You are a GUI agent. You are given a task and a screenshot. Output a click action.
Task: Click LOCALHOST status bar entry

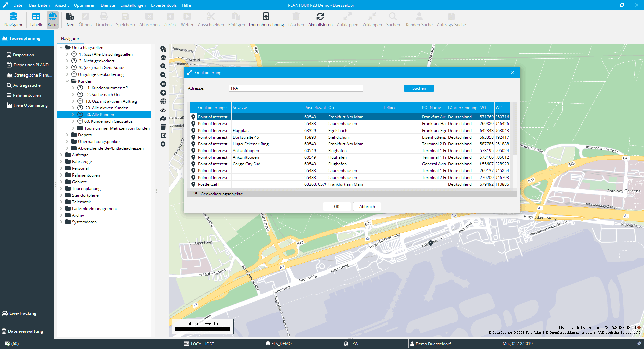199,344
